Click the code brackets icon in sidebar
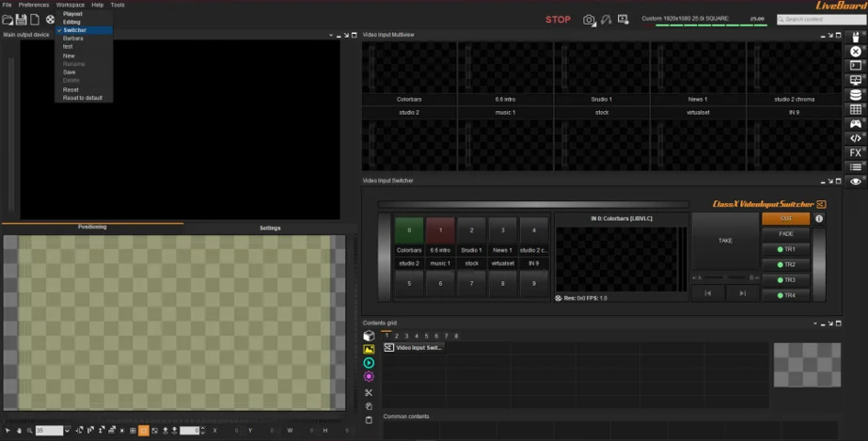Viewport: 868px width, 441px height. pos(855,138)
